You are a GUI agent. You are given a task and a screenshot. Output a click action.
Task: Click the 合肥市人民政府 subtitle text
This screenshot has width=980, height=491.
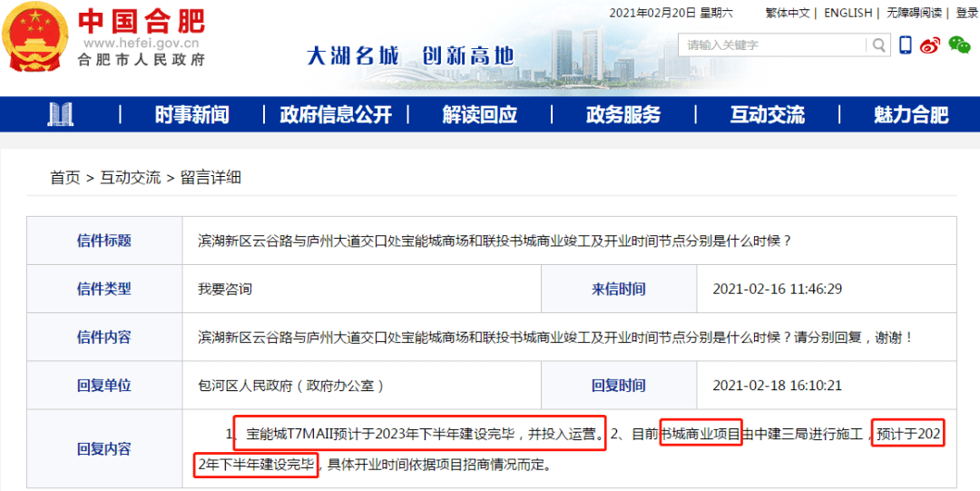pos(142,60)
